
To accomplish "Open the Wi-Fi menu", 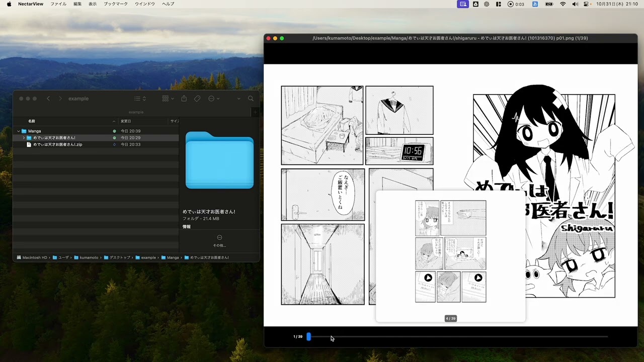I will coord(563,4).
